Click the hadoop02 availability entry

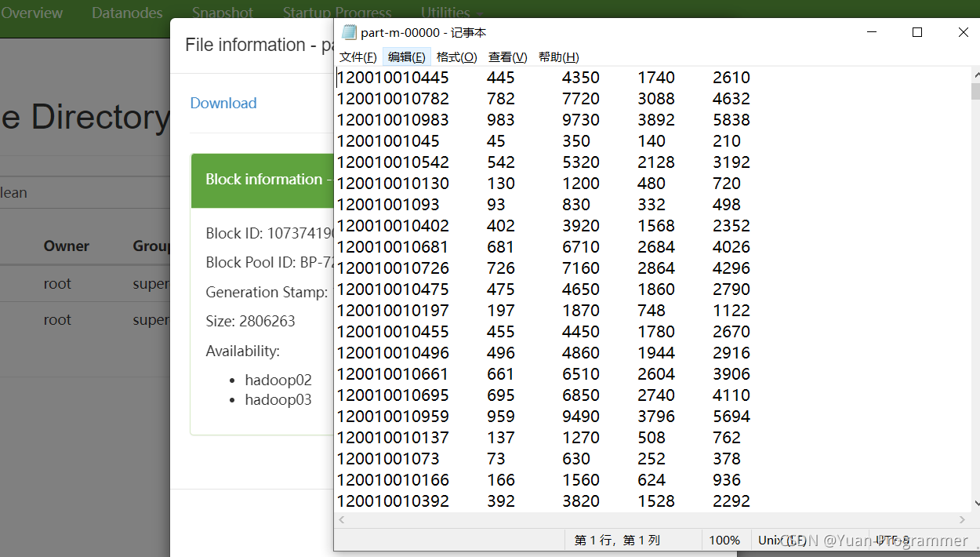click(278, 380)
